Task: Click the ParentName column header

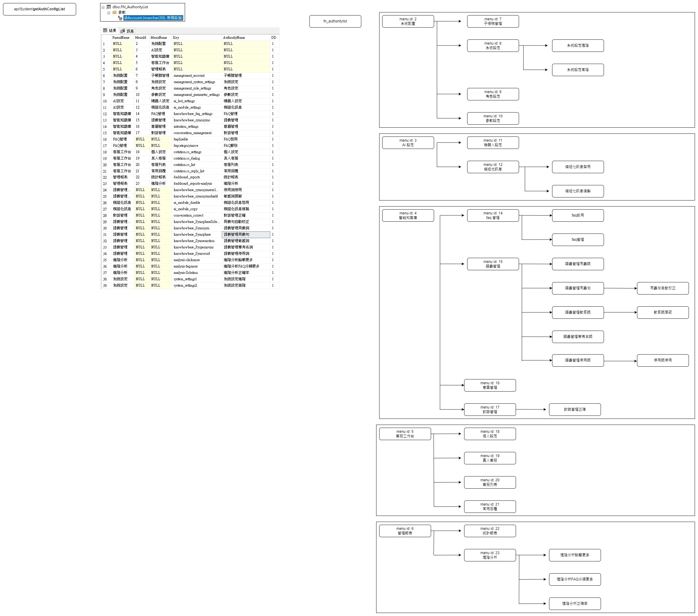Action: coord(122,38)
